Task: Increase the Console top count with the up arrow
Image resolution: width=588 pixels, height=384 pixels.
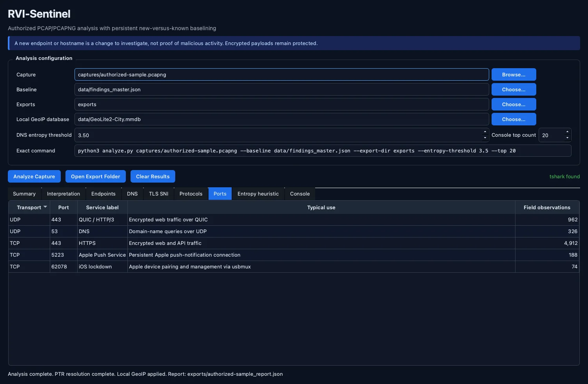Action: (567, 132)
